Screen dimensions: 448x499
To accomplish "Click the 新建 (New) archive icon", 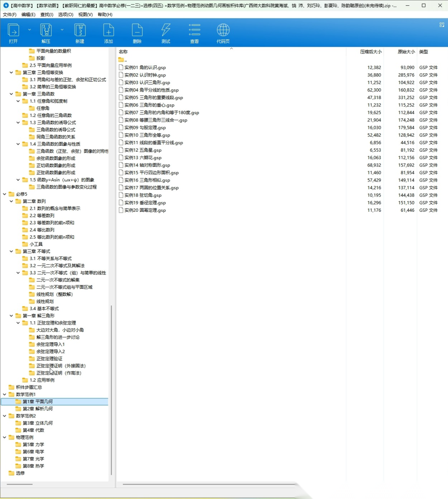I will pos(80,31).
